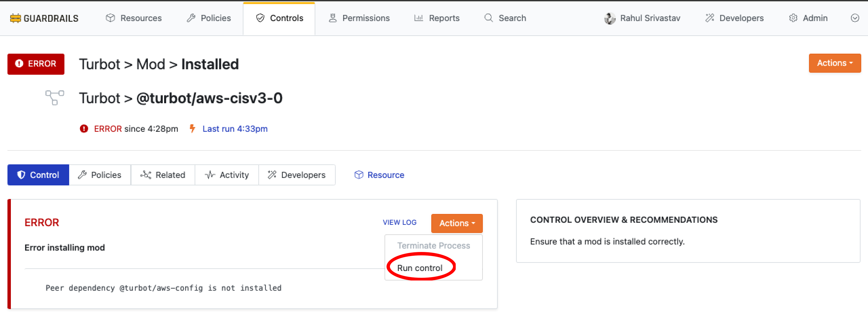Open Reports in the top navigation
Screen dimensions: 868x326
tap(437, 18)
